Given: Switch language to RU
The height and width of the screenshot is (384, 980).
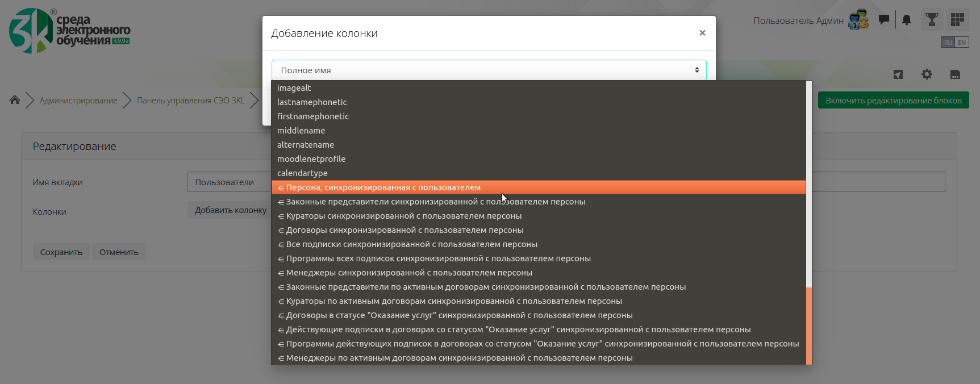Looking at the screenshot, I should [948, 43].
